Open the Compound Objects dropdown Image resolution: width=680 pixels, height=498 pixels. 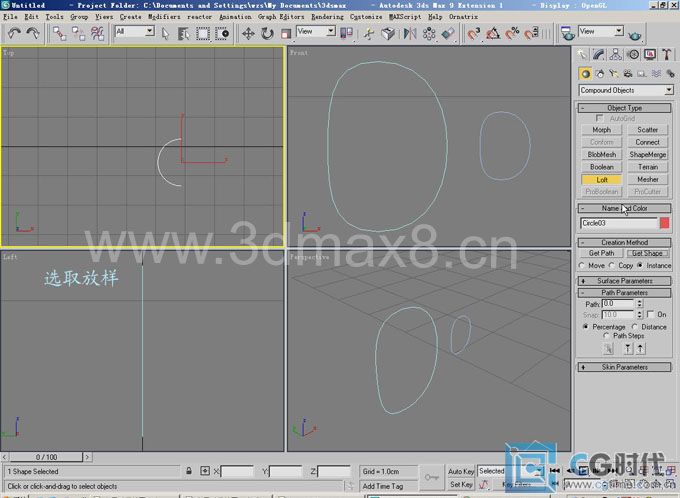(x=626, y=90)
